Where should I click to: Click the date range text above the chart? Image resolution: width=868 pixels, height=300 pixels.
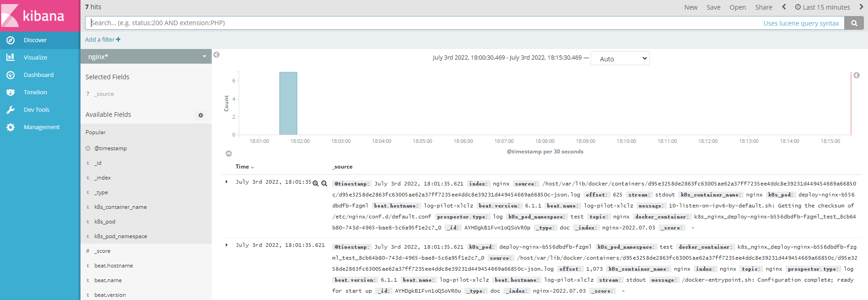(x=507, y=58)
